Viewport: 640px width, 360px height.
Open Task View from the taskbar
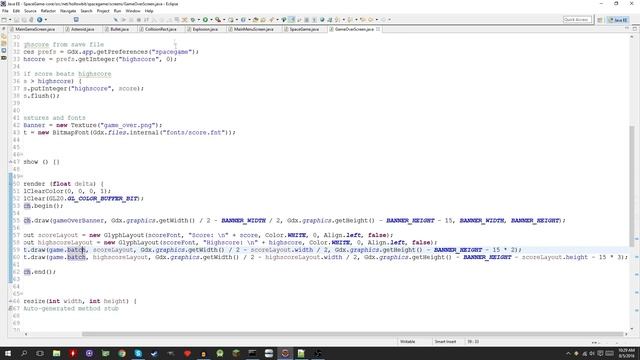(40, 353)
